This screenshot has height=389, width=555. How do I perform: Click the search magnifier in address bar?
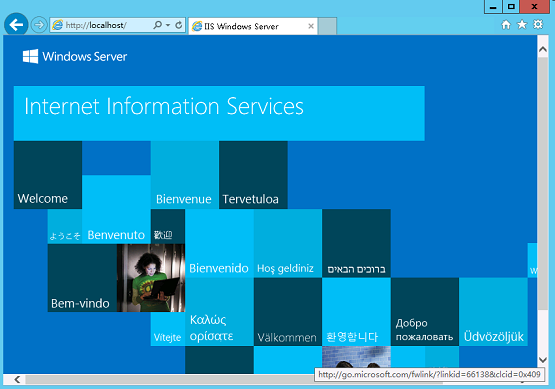pyautogui.click(x=158, y=25)
